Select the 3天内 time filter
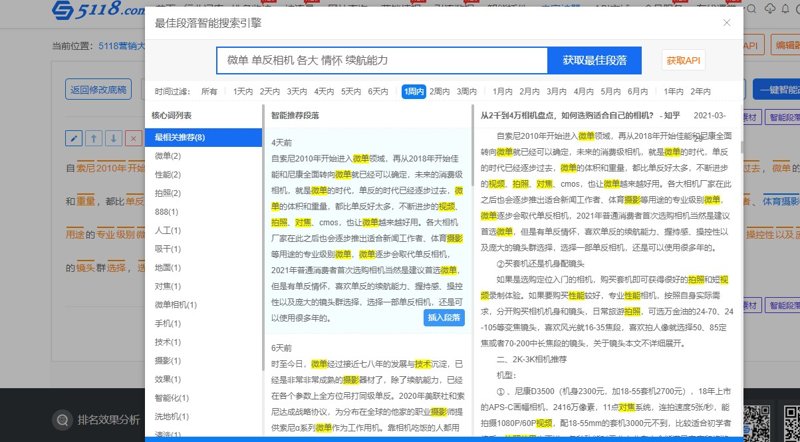 coord(296,91)
